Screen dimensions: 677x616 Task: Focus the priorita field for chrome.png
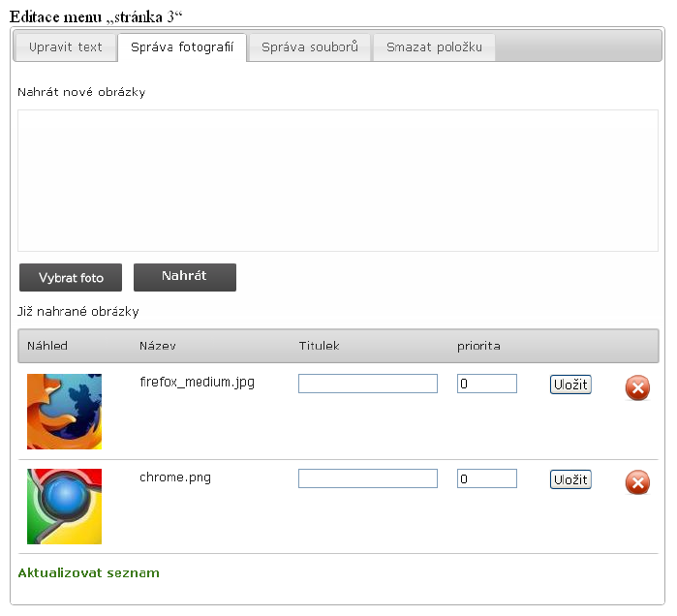[x=487, y=478]
